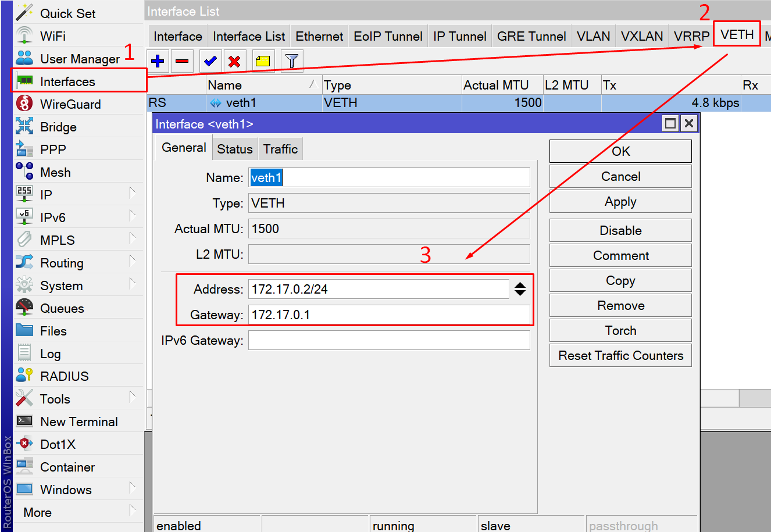Click the Routing menu icon
The width and height of the screenshot is (771, 532).
pos(24,262)
